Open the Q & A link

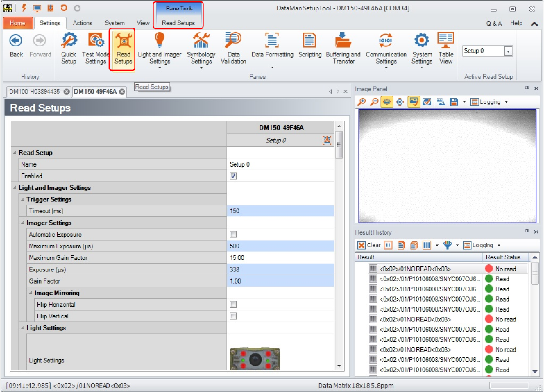(493, 23)
